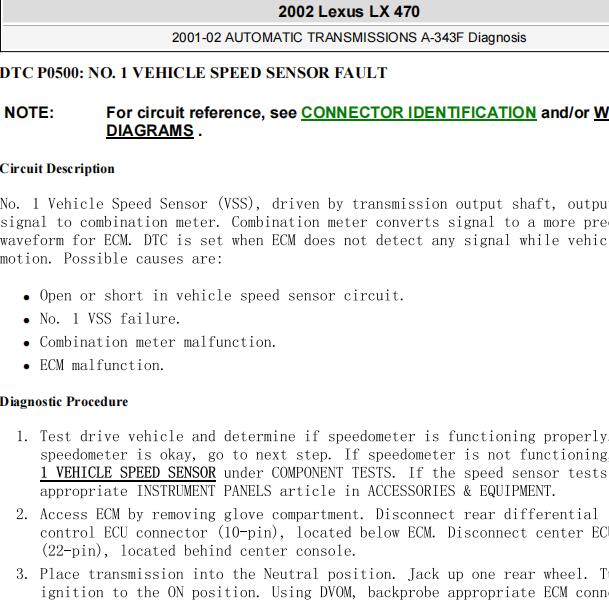Viewport: 609px width, 600px height.
Task: Click 'For circuit reference, see' text
Action: click(202, 113)
